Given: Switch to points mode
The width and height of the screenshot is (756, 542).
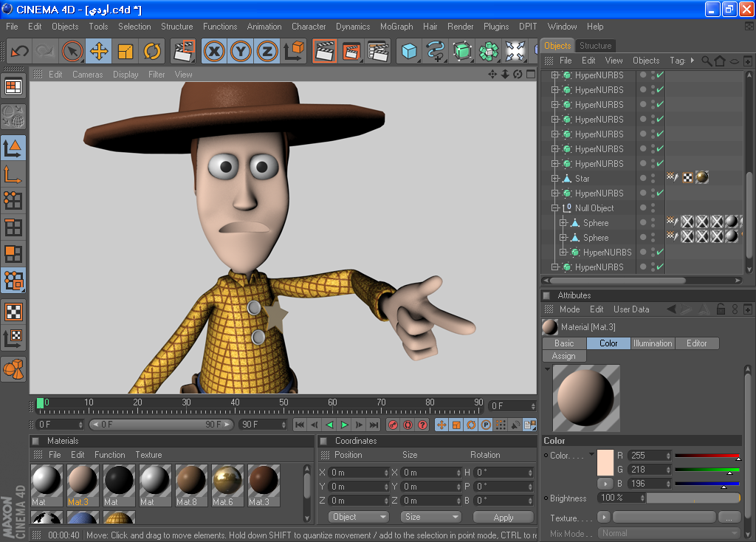Looking at the screenshot, I should 13,201.
